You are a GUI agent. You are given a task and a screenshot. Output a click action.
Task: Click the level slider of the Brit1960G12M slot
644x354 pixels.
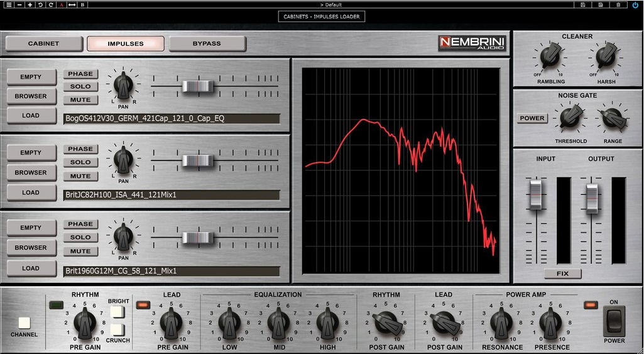198,238
